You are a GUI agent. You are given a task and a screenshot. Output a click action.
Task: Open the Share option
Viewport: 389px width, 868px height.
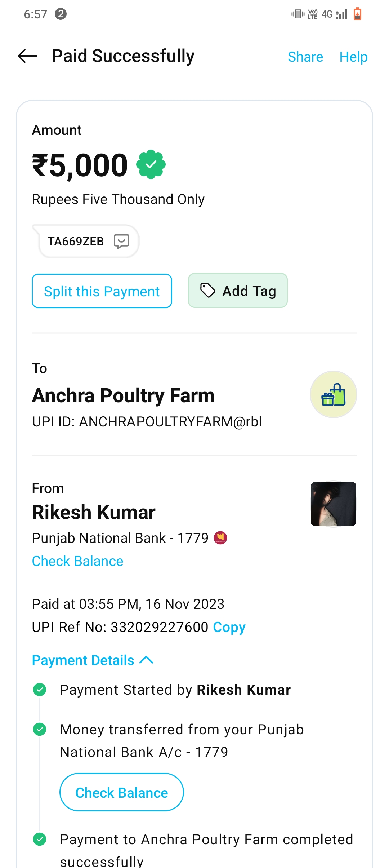[305, 57]
